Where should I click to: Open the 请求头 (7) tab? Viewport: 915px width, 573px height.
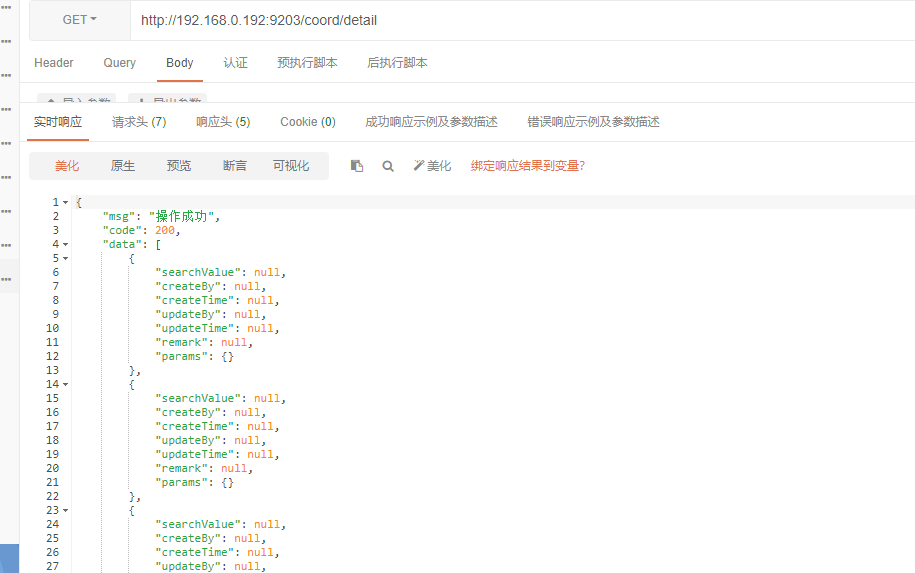(139, 122)
